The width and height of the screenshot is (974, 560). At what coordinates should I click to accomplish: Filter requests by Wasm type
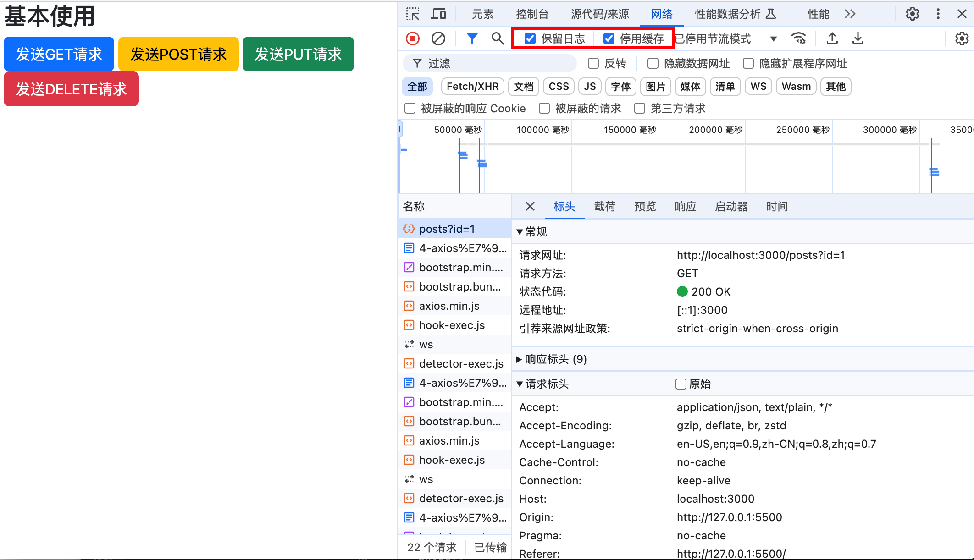796,86
